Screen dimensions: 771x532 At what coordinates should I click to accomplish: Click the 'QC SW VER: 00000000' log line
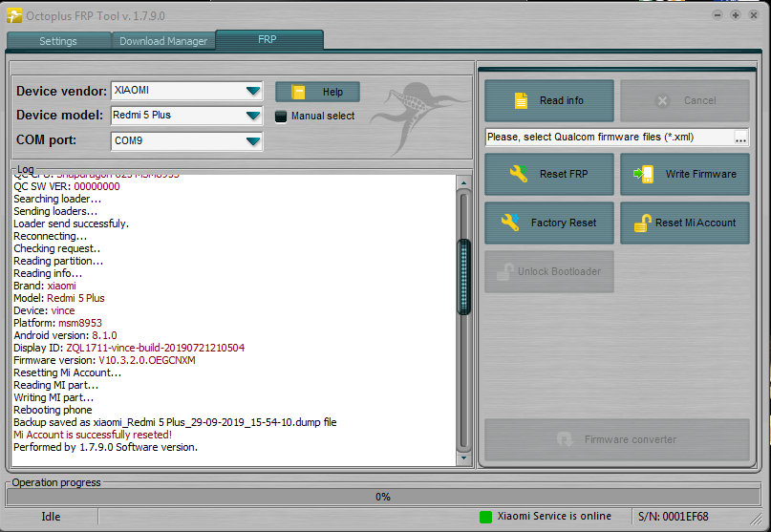(x=66, y=186)
